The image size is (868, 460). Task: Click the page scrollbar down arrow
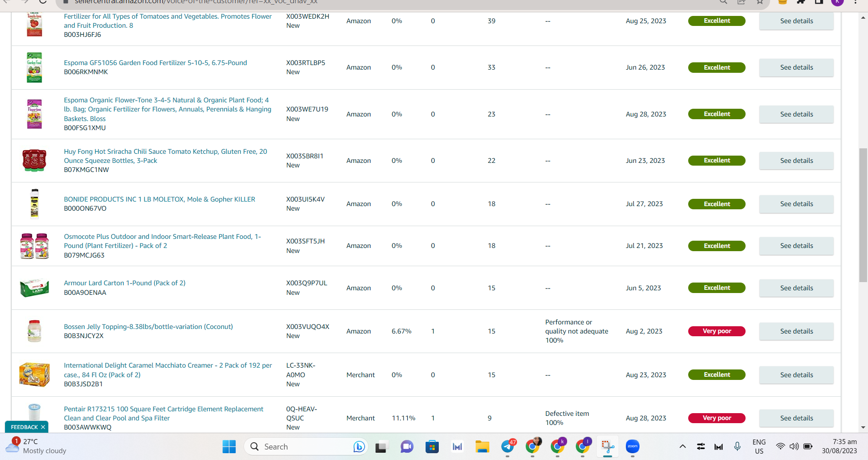(863, 428)
